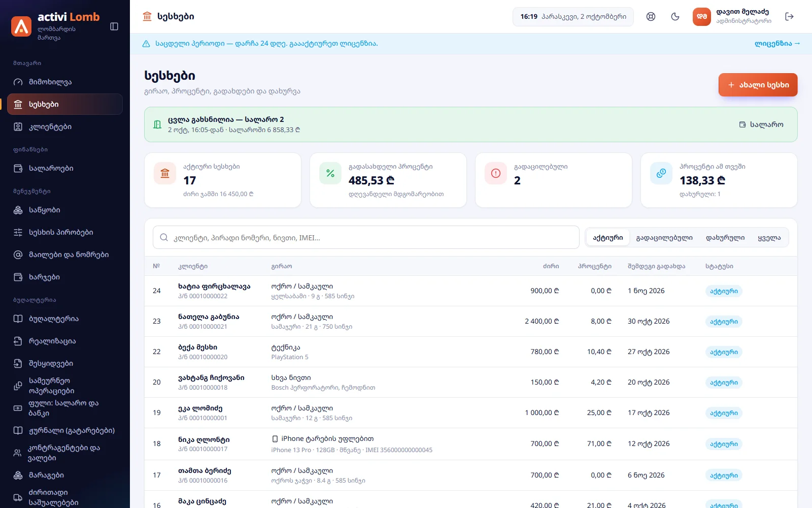Open კლიენტები in the sidebar

[65, 126]
